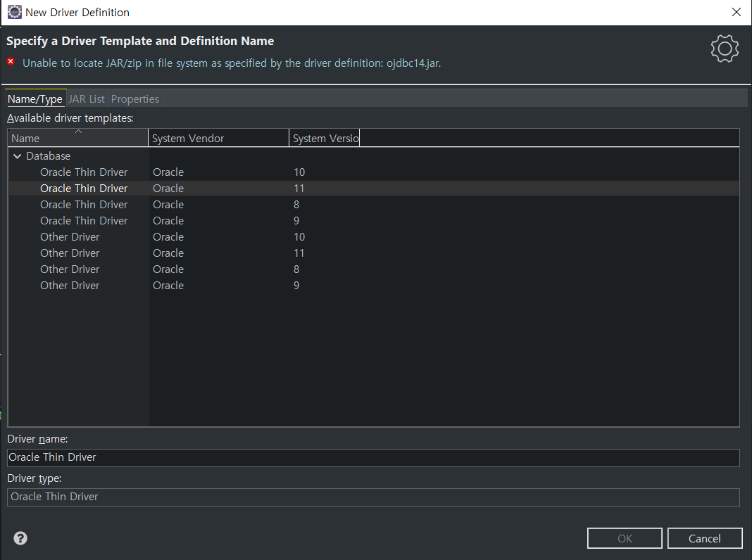This screenshot has width=752, height=560.
Task: Click Oracle vendor cell in highlighted row
Action: pos(168,189)
